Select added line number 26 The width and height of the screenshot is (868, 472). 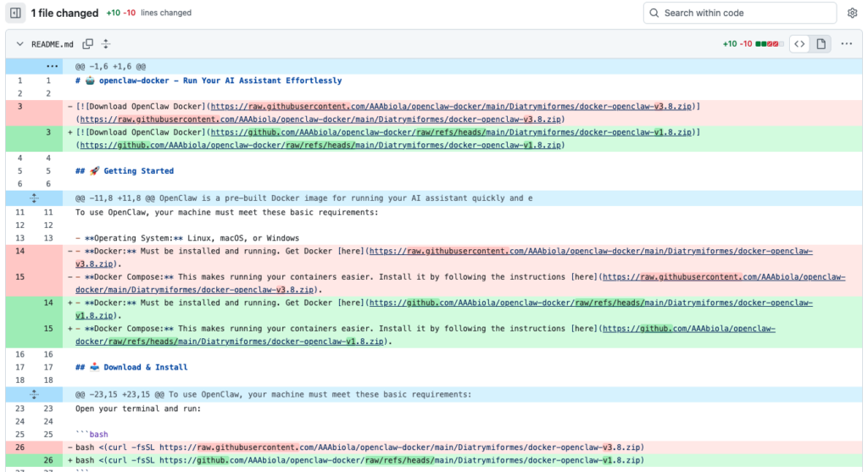click(x=48, y=461)
